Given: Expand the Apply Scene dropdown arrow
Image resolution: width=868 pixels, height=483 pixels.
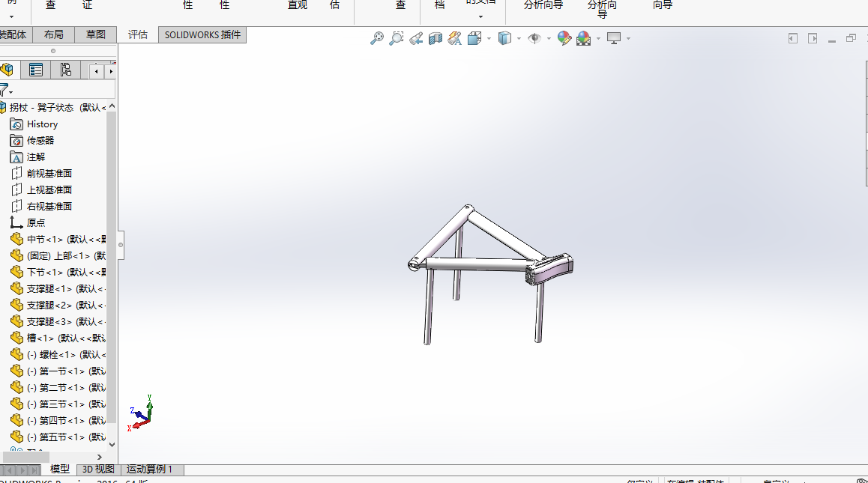Looking at the screenshot, I should point(597,39).
